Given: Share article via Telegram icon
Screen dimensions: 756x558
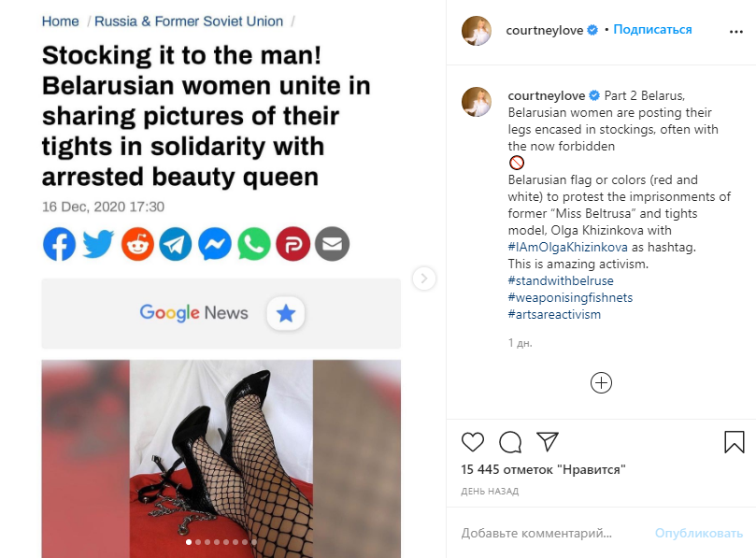Looking at the screenshot, I should [x=176, y=244].
